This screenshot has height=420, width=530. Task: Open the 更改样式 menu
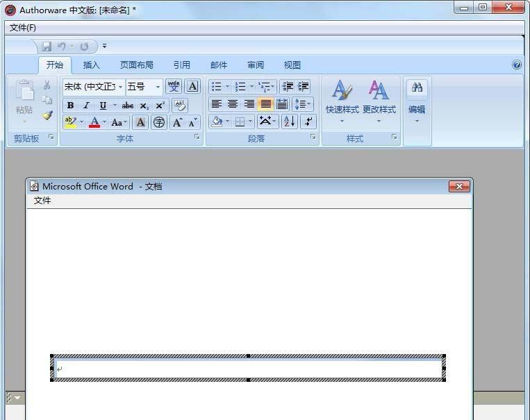[x=379, y=101]
